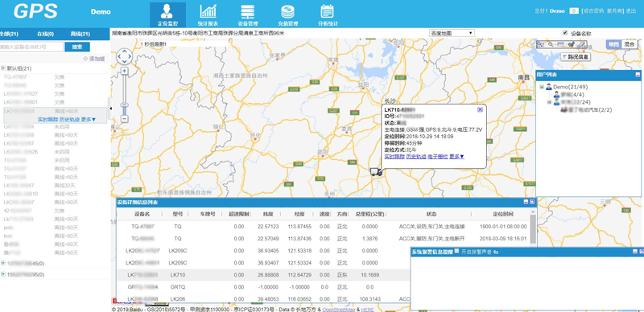
Task: Open the 统计报表 statistics report section
Action: [208, 14]
